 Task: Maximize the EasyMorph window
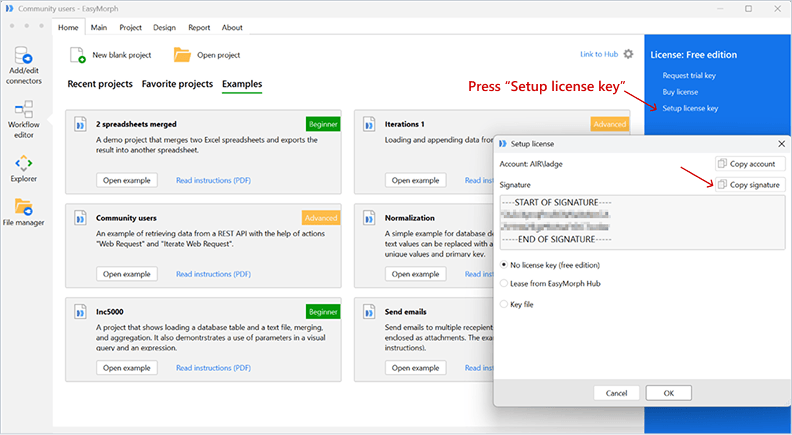click(x=749, y=9)
